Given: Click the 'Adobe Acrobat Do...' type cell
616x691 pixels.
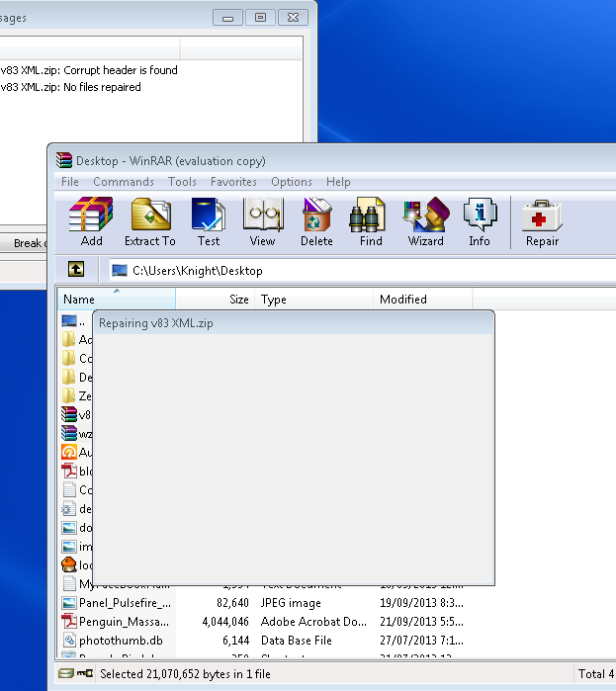Looking at the screenshot, I should 313,622.
